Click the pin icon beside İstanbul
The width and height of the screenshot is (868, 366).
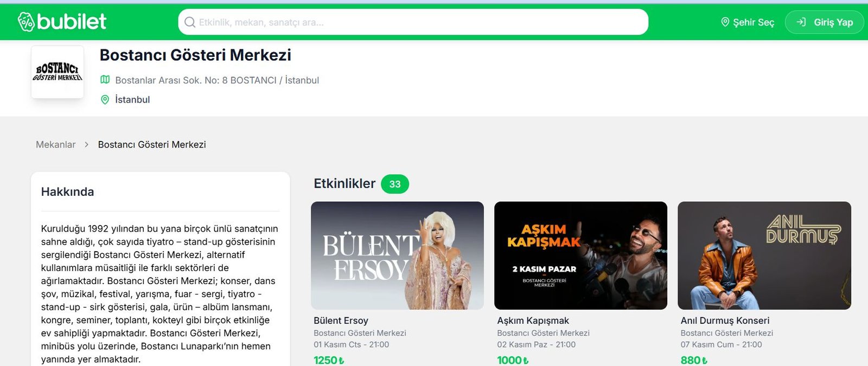click(x=105, y=100)
